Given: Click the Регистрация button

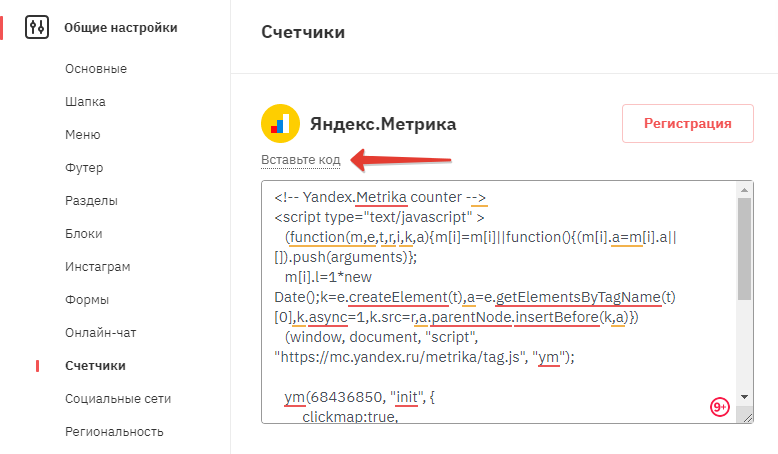Looking at the screenshot, I should pyautogui.click(x=688, y=124).
